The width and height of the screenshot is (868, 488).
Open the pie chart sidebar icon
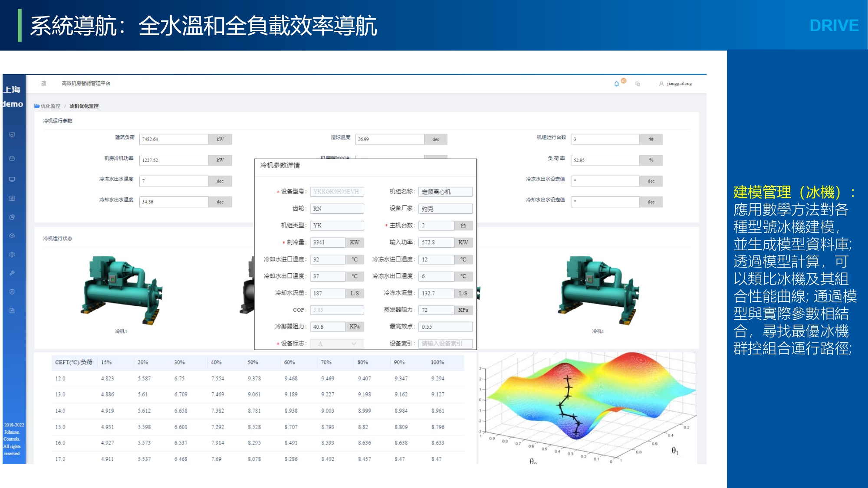12,217
